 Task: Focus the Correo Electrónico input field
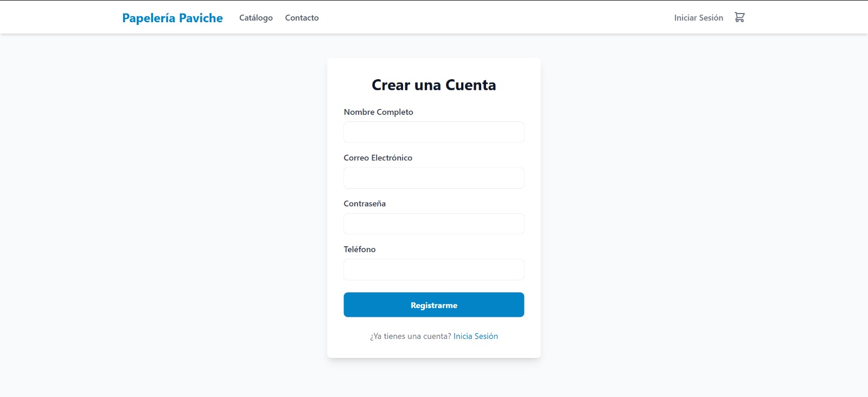pos(434,178)
